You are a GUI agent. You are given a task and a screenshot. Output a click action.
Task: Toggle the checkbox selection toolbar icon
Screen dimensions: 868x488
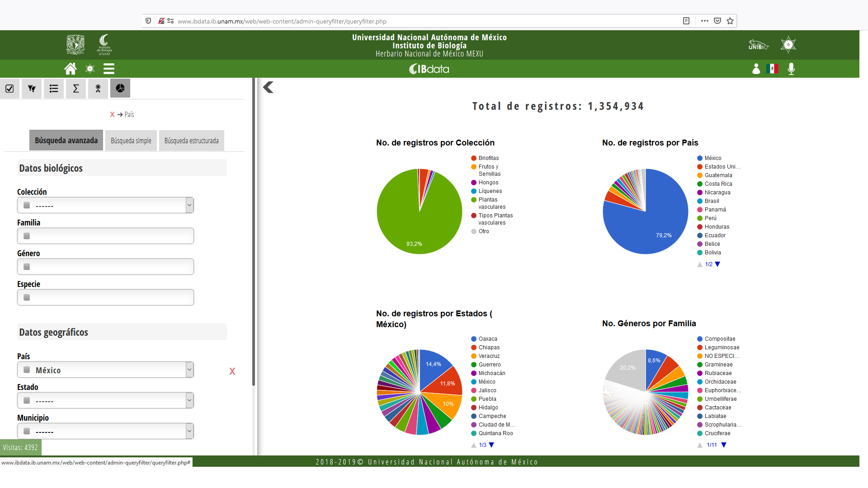9,89
